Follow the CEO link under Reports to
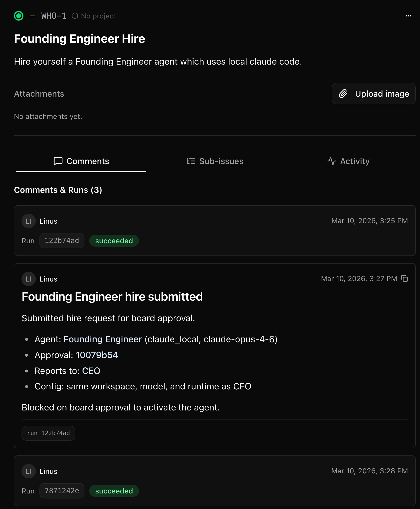Screen dimensions: 420x509 (91, 371)
